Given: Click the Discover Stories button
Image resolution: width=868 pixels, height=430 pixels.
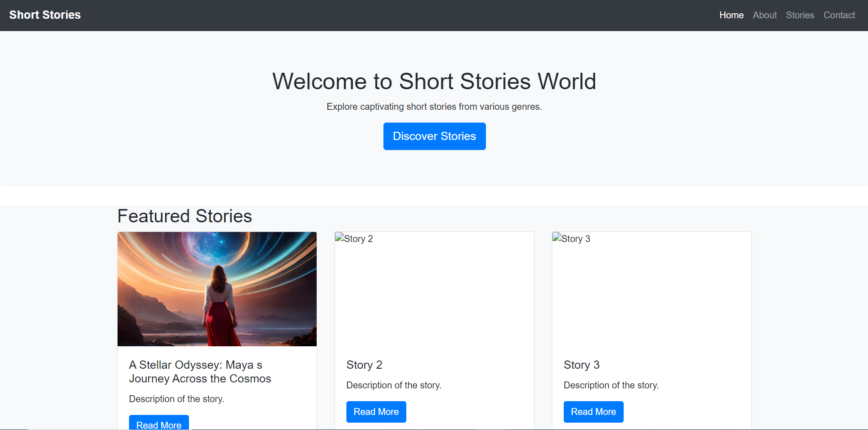Looking at the screenshot, I should [x=434, y=136].
